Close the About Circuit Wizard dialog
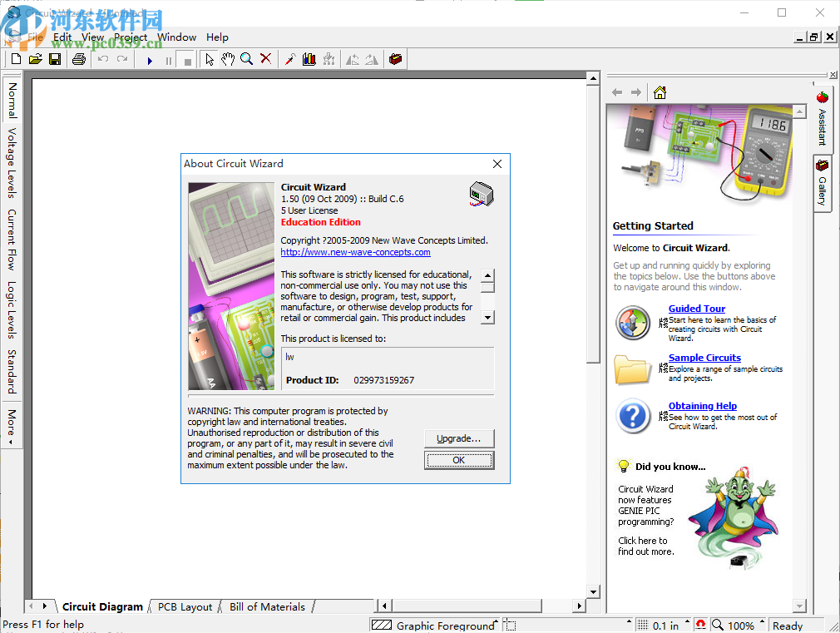This screenshot has width=840, height=633. 497,164
